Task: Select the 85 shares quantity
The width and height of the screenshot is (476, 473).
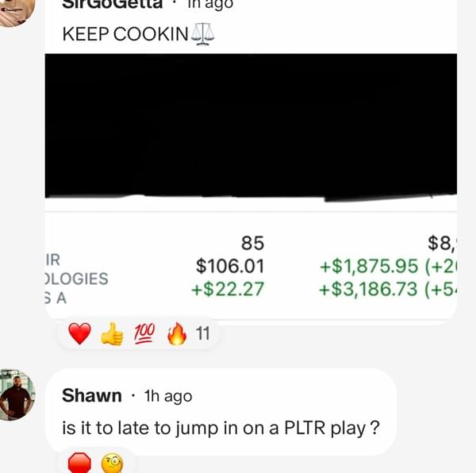Action: click(252, 243)
